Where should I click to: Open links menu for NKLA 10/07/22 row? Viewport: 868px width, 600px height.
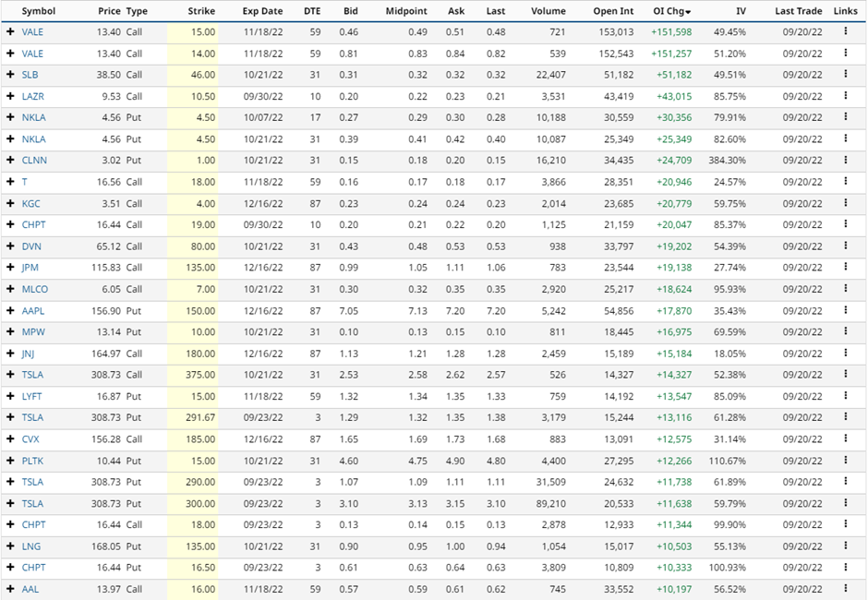click(x=845, y=117)
